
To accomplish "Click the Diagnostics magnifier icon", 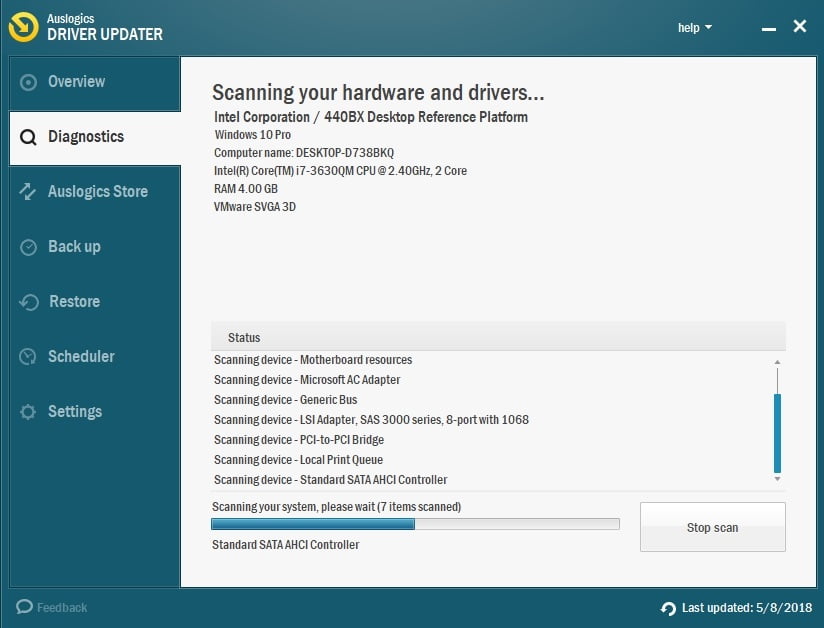I will (28, 138).
